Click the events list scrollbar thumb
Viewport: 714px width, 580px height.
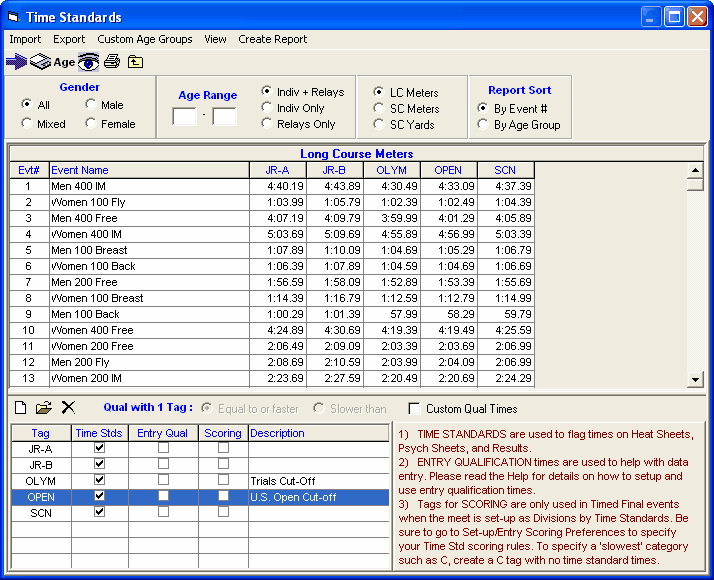point(695,184)
